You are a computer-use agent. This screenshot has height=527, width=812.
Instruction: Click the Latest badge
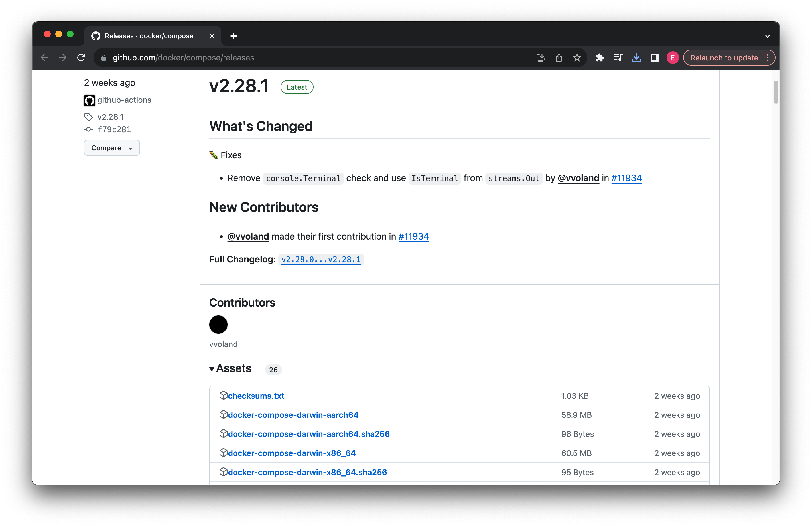297,87
